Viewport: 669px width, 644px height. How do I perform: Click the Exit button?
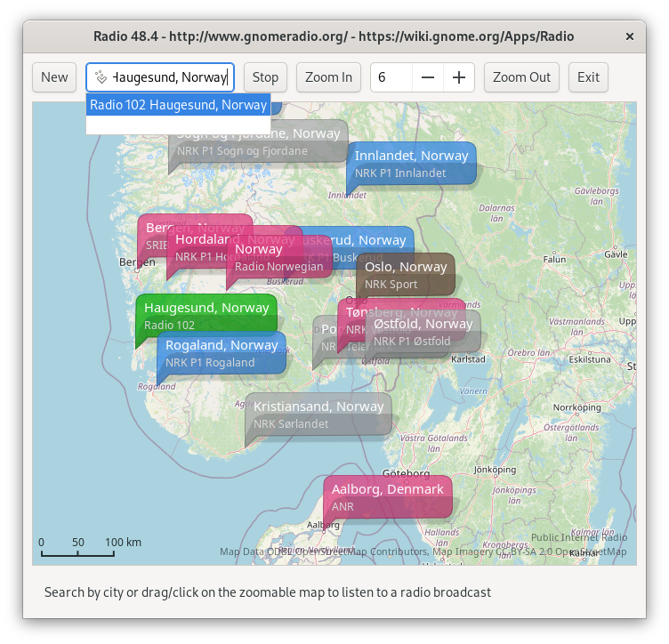[588, 77]
